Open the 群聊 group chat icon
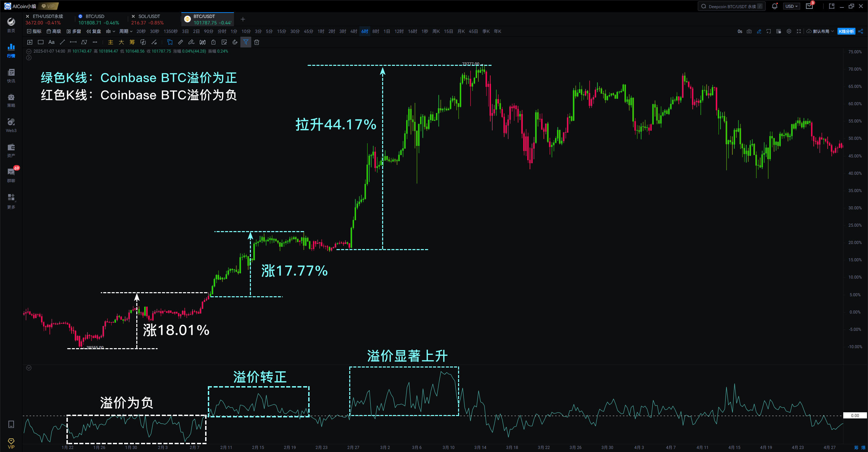The height and width of the screenshot is (452, 868). (x=11, y=175)
